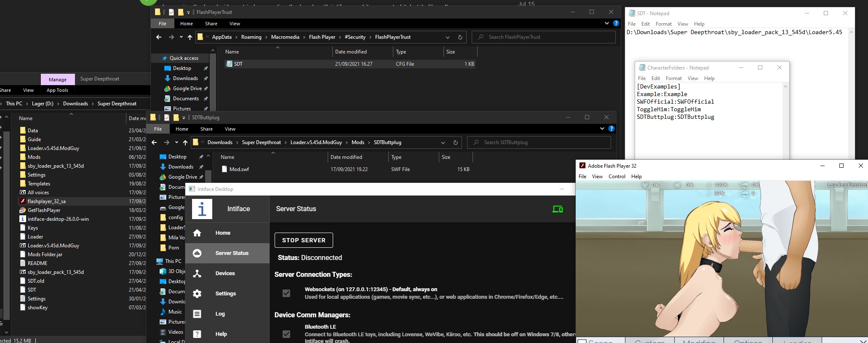Click the STOP SERVER button

304,240
